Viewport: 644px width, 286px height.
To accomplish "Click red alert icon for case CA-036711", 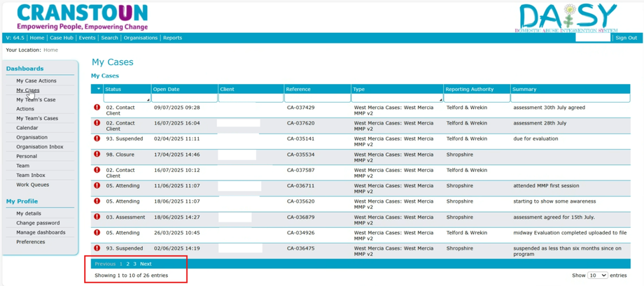I will coord(97,185).
